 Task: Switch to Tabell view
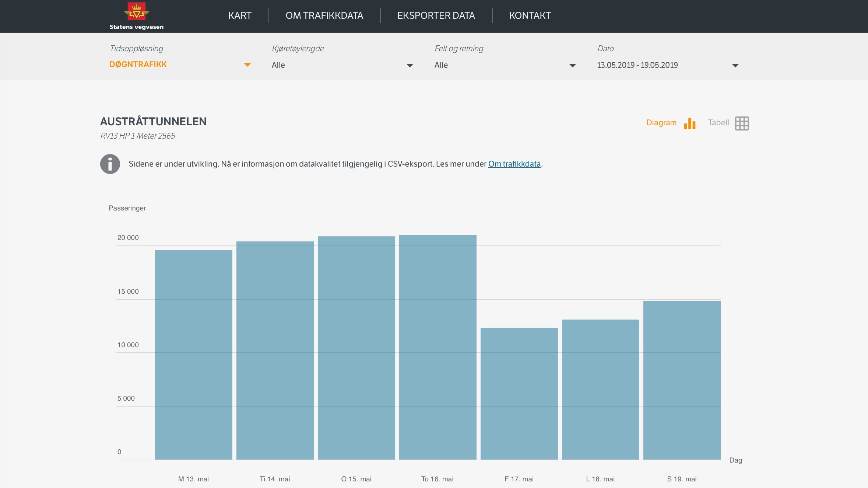pyautogui.click(x=718, y=123)
